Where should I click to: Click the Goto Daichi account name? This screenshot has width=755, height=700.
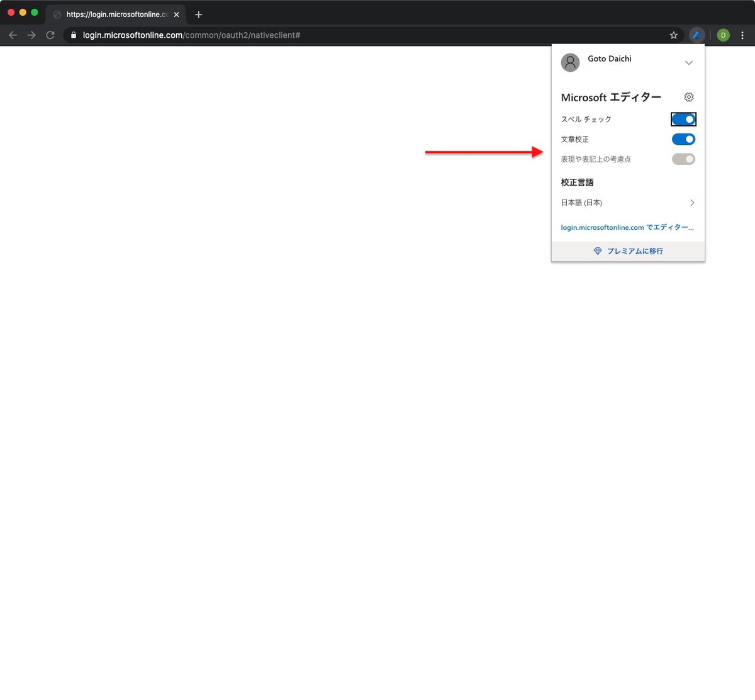pos(610,59)
